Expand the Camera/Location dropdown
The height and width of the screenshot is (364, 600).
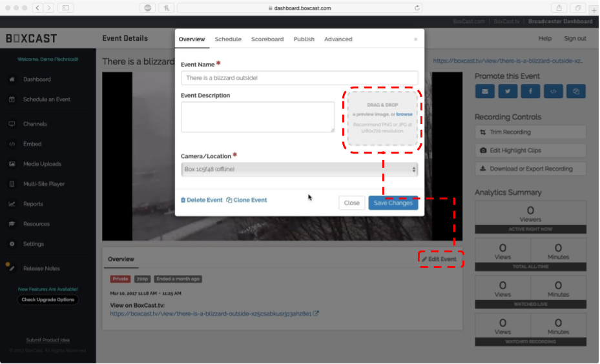299,169
